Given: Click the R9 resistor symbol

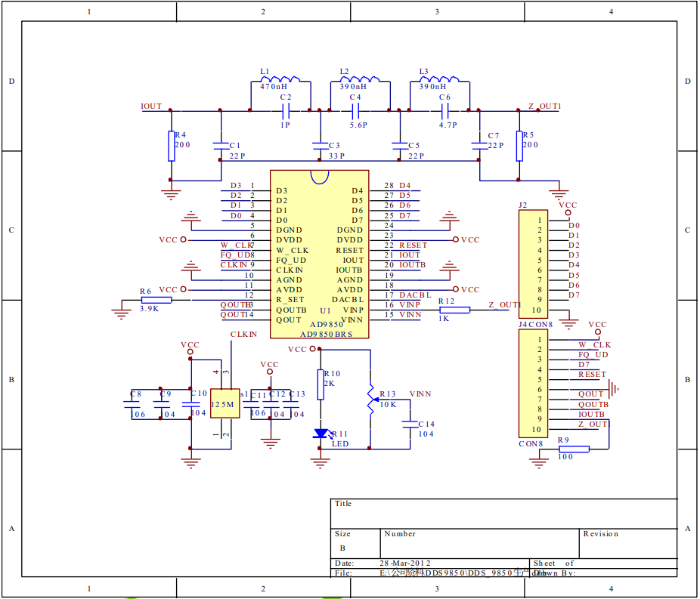Looking at the screenshot, I should click(x=574, y=449).
